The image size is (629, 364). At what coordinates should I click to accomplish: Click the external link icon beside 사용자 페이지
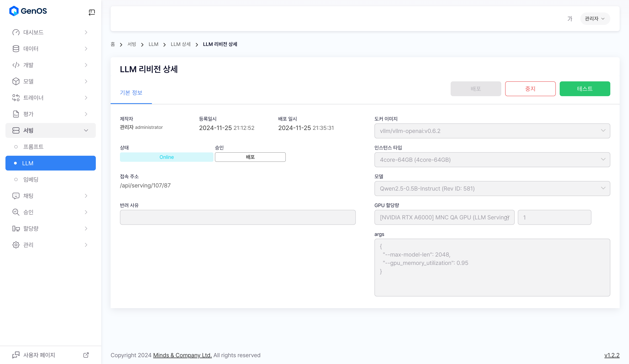click(86, 355)
